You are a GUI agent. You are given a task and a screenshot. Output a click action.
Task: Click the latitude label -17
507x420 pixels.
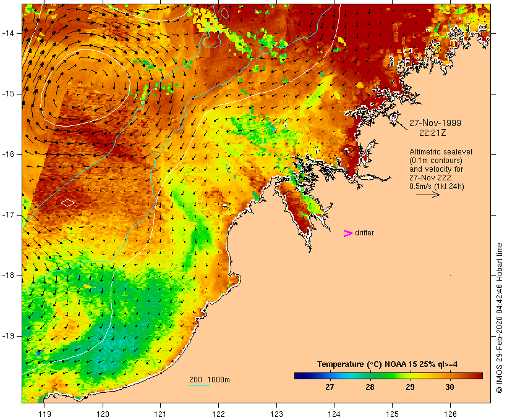tap(8, 215)
